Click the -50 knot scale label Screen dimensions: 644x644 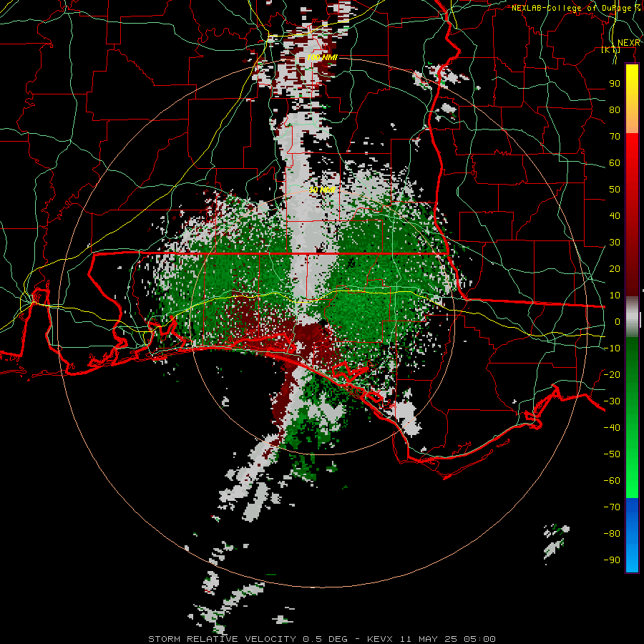click(612, 454)
